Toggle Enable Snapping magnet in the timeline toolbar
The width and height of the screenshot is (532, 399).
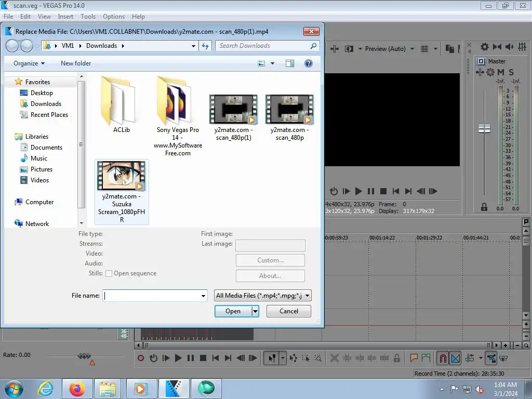(x=443, y=358)
